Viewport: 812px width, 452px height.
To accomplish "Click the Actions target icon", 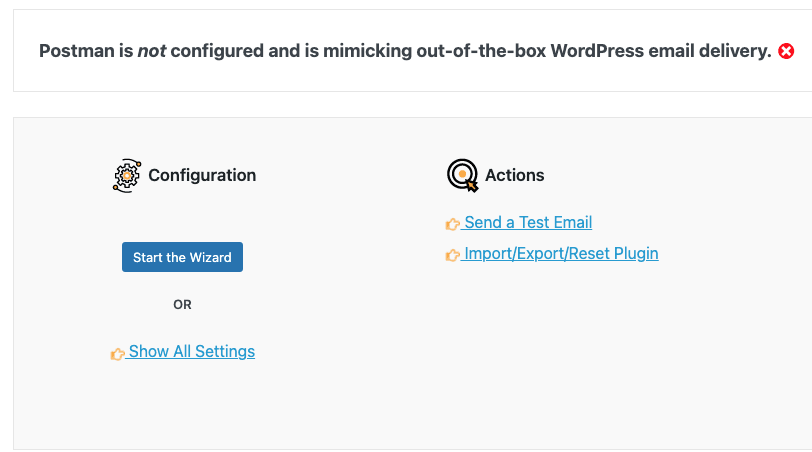I will (x=462, y=176).
